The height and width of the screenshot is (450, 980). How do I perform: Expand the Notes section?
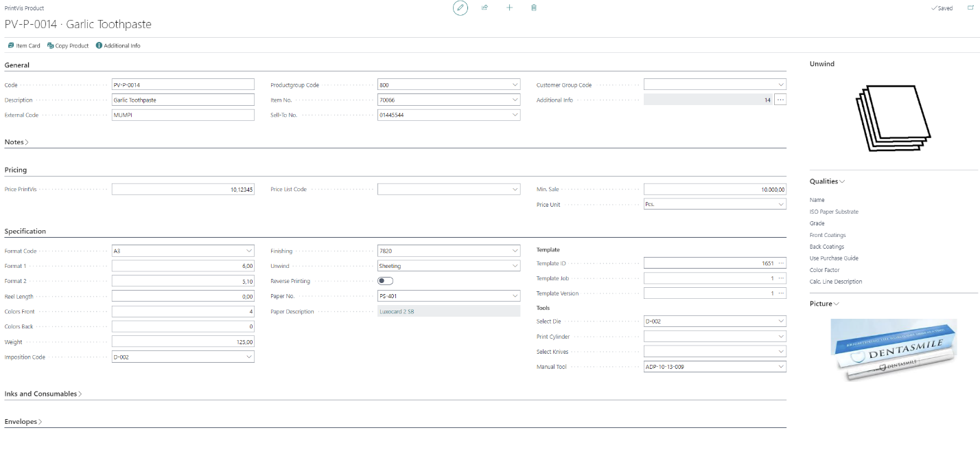(x=16, y=142)
